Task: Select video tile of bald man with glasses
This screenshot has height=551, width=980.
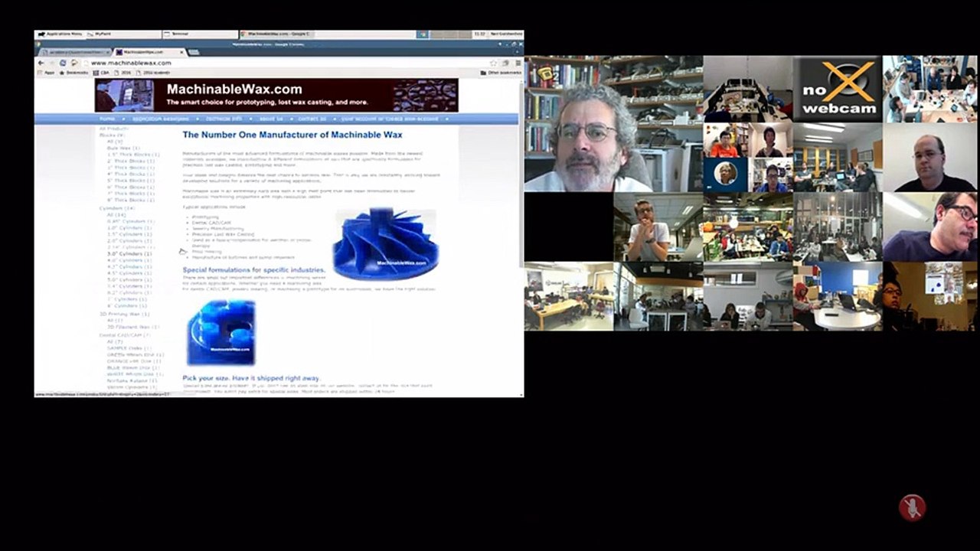Action: click(x=929, y=157)
